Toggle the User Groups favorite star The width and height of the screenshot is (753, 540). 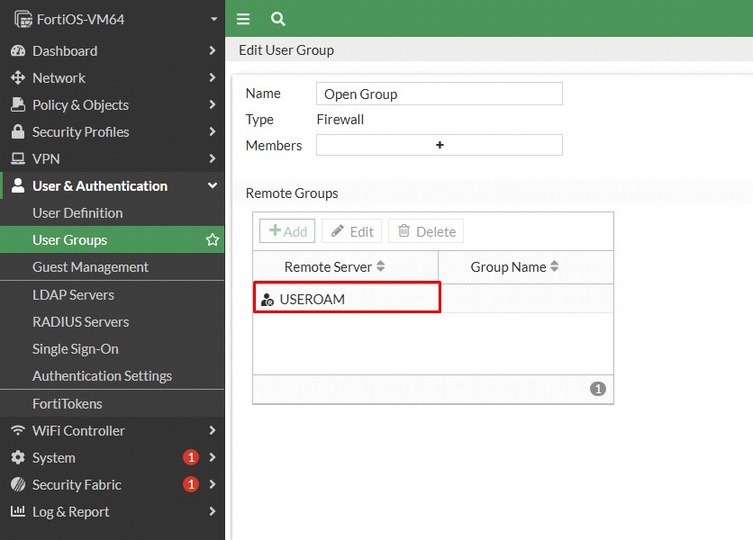[x=212, y=240]
